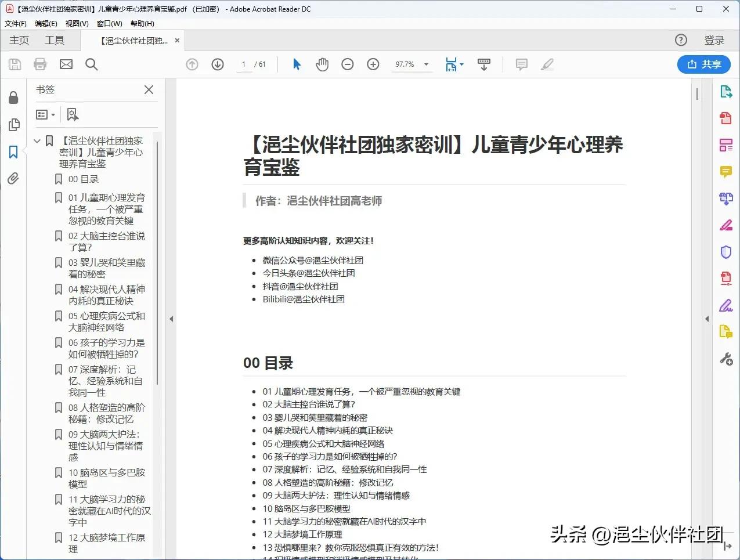740x560 pixels.
Task: Collapse the left navigation pane arrow
Action: tap(171, 319)
